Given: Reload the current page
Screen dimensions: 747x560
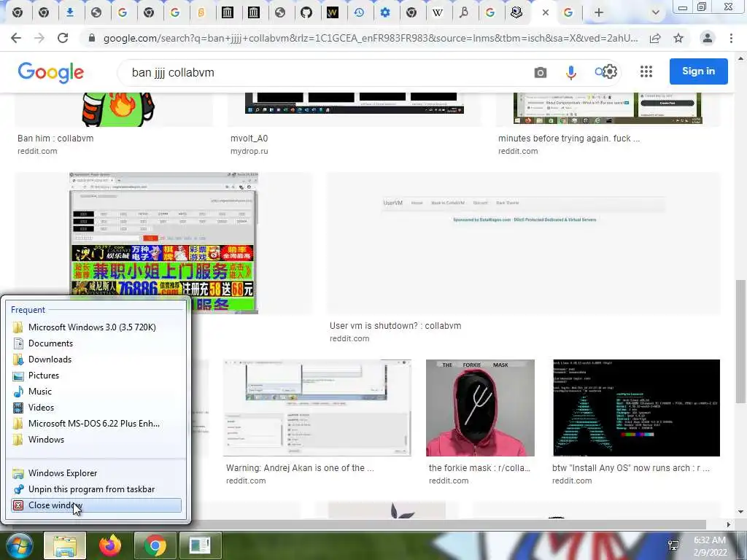Looking at the screenshot, I should 63,38.
